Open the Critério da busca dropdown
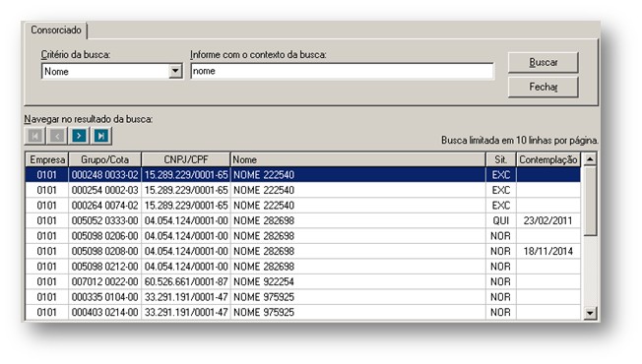 click(x=175, y=71)
